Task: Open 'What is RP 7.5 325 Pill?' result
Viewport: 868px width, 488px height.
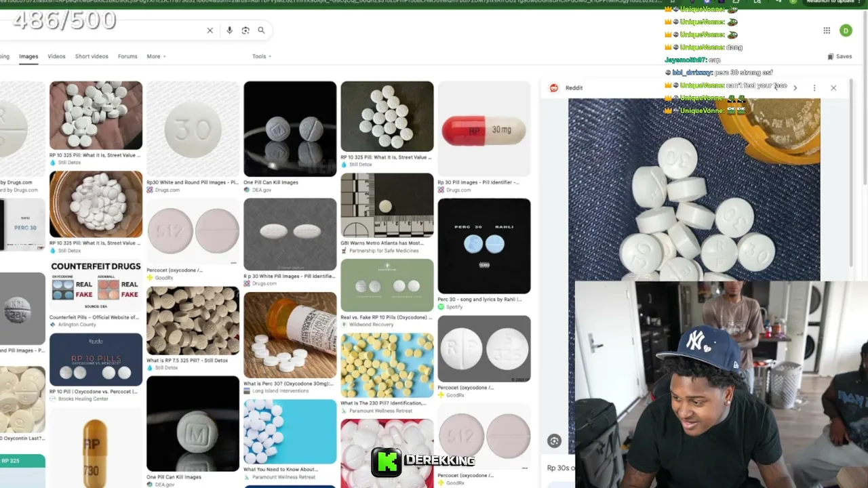Action: [187, 361]
